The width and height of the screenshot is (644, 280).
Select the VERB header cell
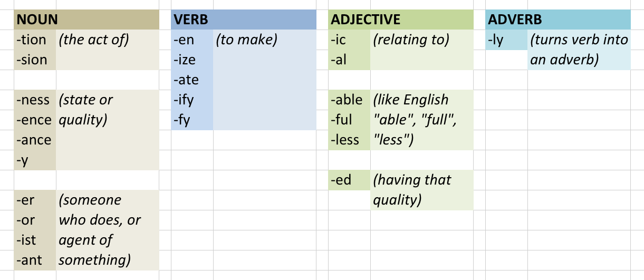pyautogui.click(x=244, y=20)
